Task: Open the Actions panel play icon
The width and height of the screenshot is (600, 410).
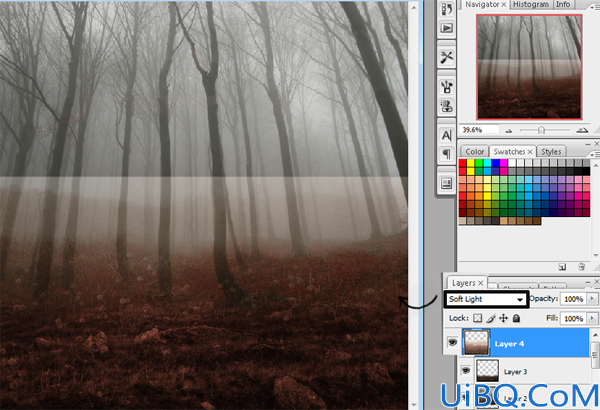Action: [x=447, y=28]
